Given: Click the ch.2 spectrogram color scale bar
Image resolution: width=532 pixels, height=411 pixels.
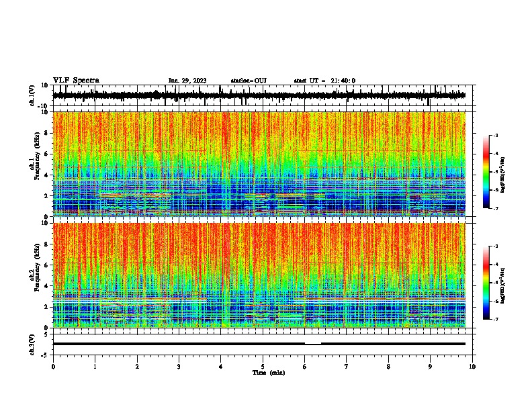Looking at the screenshot, I should coord(486,283).
